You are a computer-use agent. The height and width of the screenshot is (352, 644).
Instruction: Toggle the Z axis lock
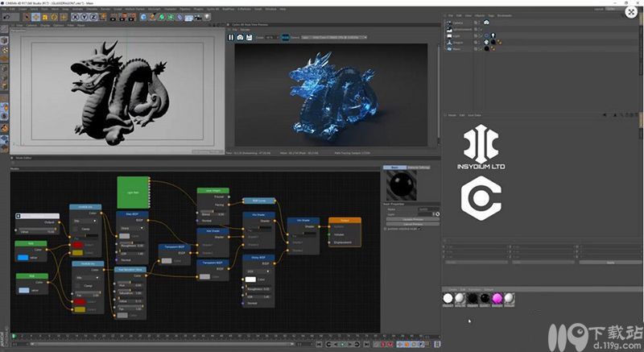click(93, 17)
